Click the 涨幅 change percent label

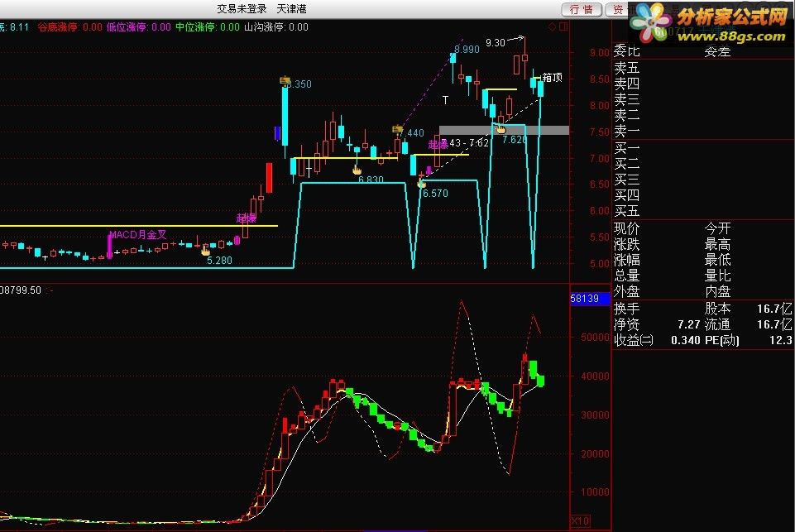pyautogui.click(x=627, y=260)
